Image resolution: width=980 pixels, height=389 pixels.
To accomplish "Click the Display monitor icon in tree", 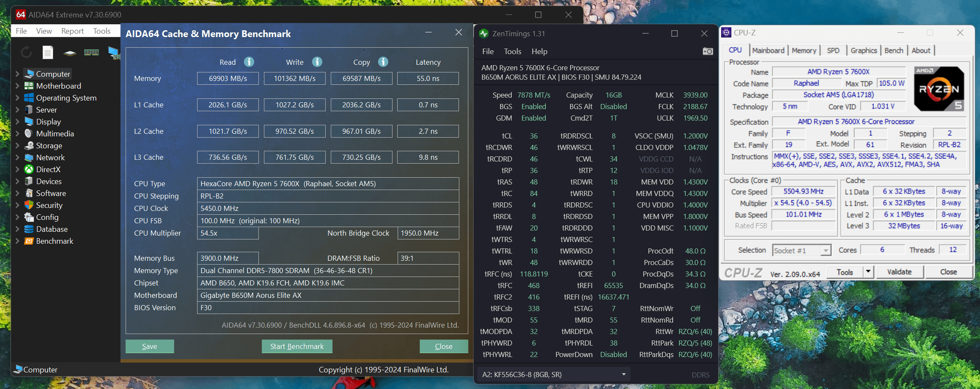I will (x=29, y=121).
